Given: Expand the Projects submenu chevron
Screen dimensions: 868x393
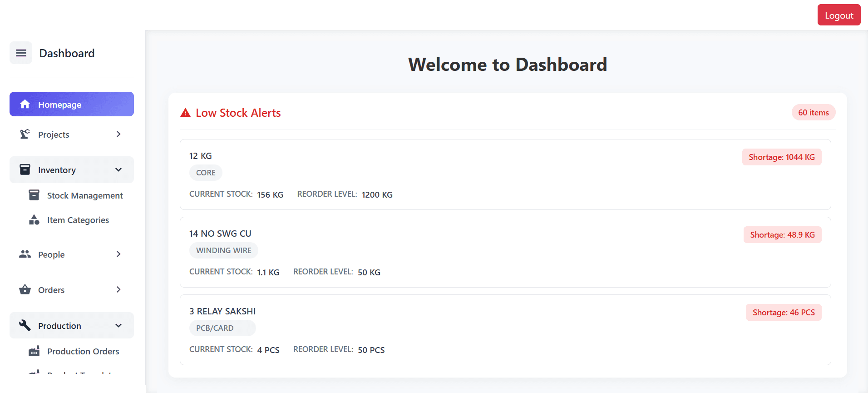Looking at the screenshot, I should click(x=118, y=134).
